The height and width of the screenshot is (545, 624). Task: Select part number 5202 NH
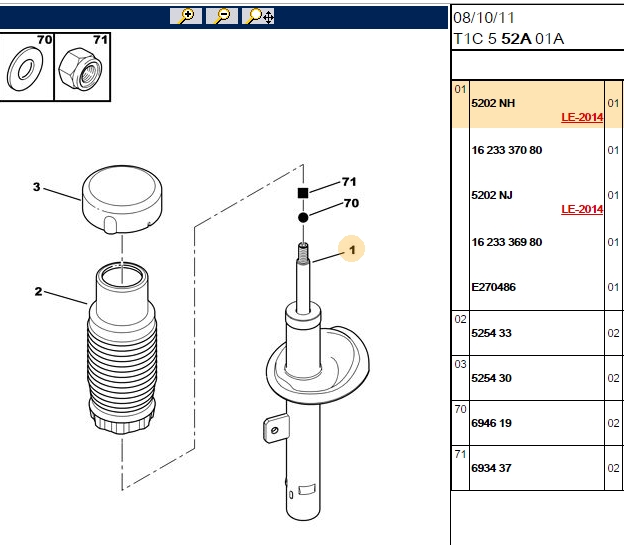coord(493,103)
